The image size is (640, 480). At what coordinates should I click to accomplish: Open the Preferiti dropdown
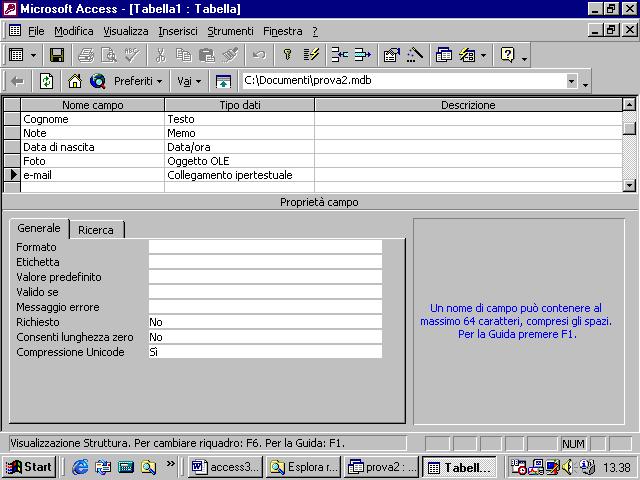click(x=138, y=81)
